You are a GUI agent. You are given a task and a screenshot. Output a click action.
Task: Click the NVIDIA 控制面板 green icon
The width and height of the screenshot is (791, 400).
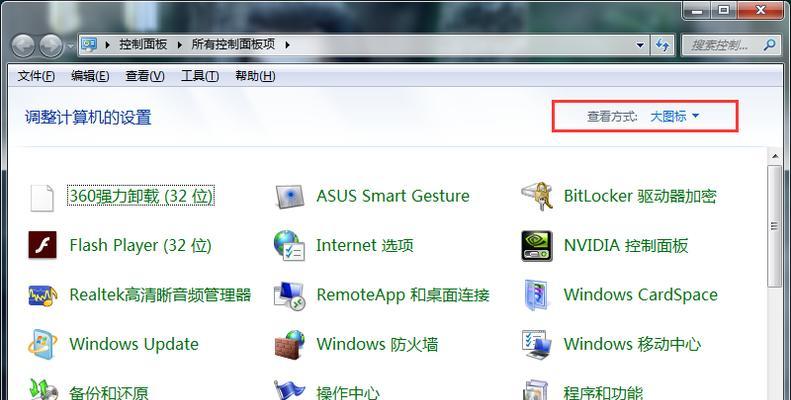tap(537, 246)
